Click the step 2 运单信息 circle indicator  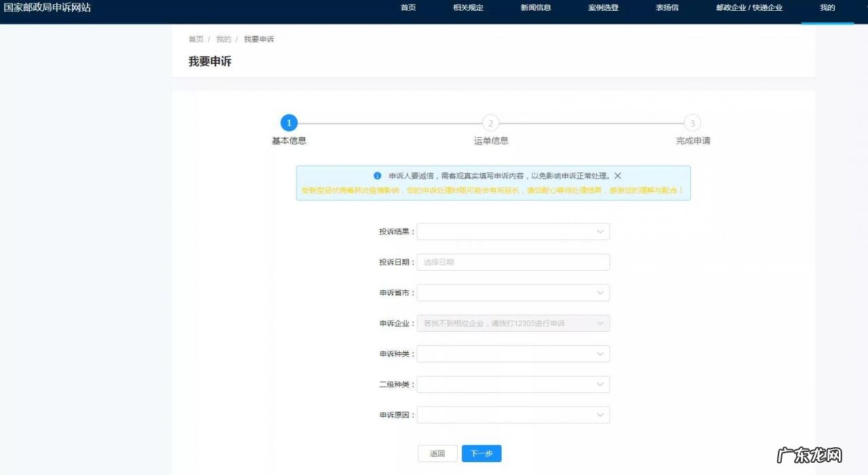point(490,123)
